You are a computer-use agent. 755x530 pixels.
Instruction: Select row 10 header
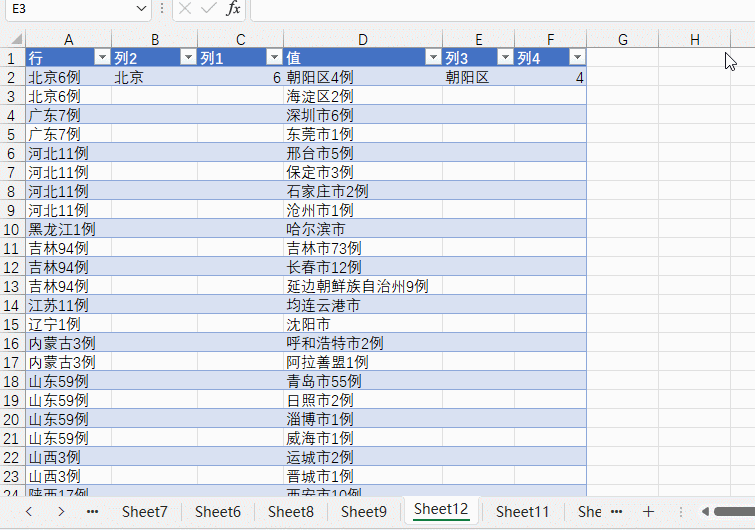point(11,229)
